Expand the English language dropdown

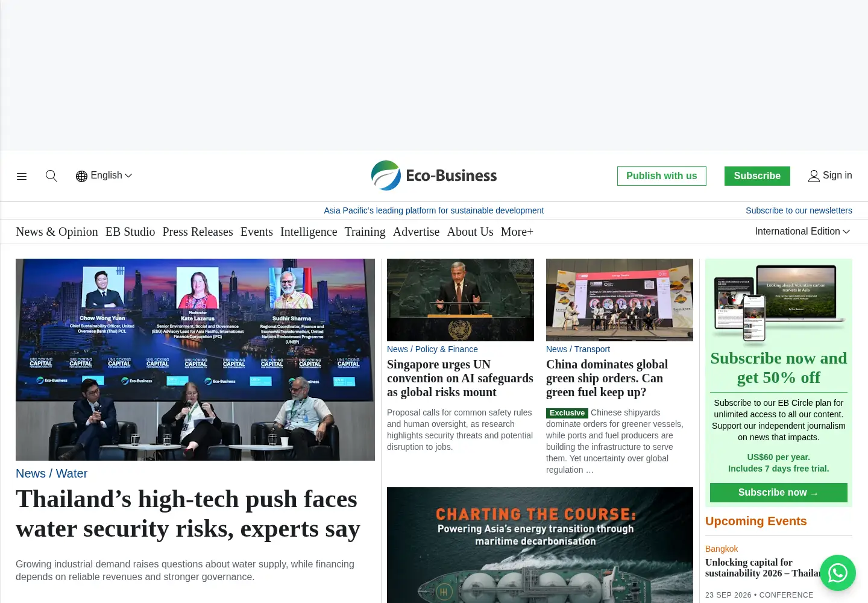[x=104, y=175]
